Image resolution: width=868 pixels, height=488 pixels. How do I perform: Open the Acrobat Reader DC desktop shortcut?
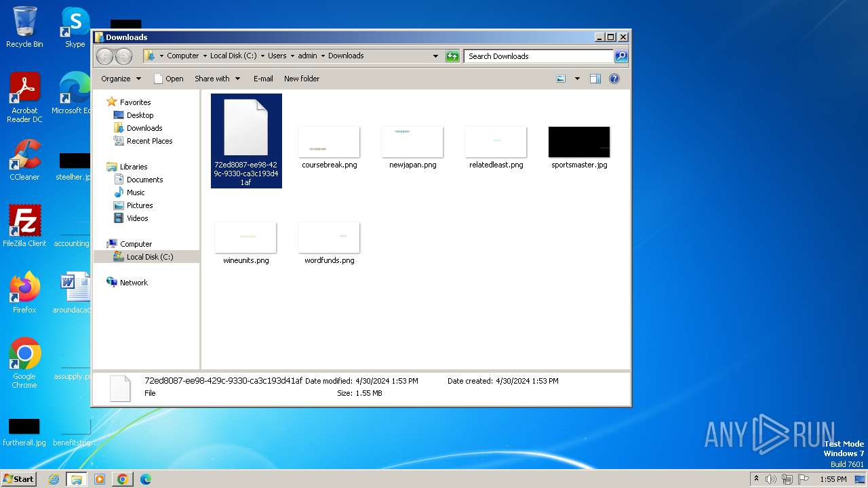point(24,98)
